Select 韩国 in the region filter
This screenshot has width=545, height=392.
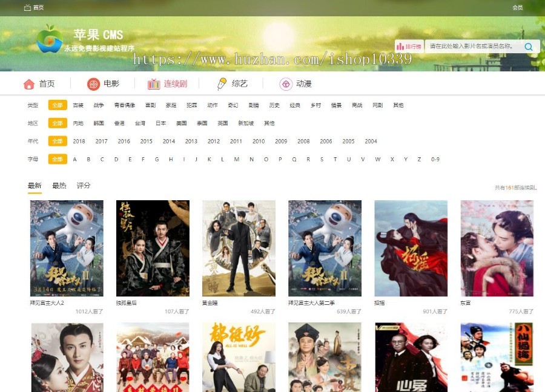[x=99, y=123]
